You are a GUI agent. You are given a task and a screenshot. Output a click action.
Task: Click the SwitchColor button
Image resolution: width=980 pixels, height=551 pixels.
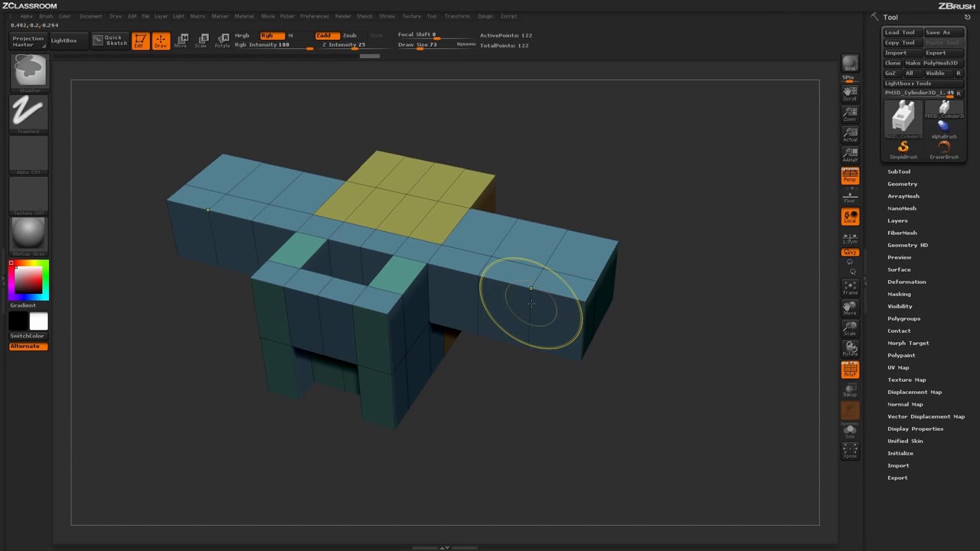(x=27, y=336)
